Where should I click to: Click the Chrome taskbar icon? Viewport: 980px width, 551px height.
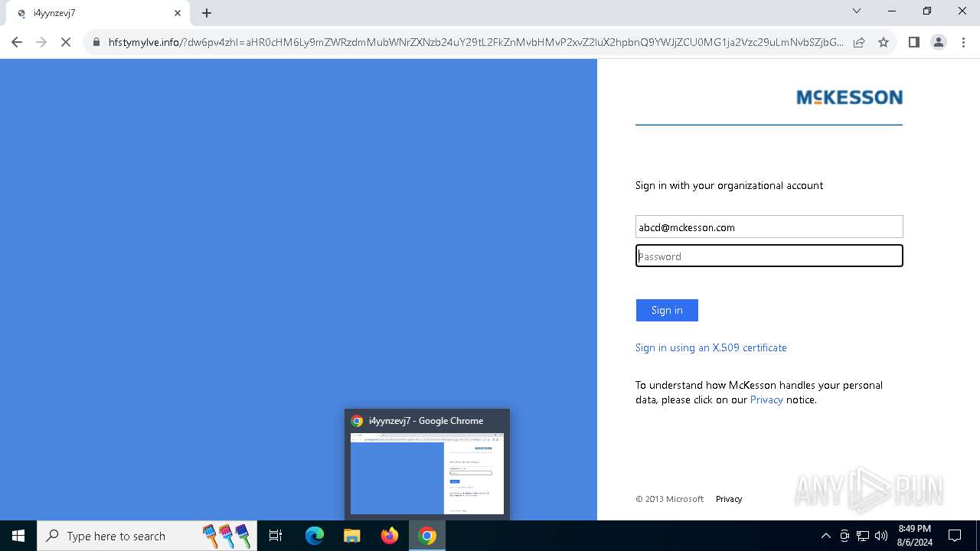click(427, 536)
